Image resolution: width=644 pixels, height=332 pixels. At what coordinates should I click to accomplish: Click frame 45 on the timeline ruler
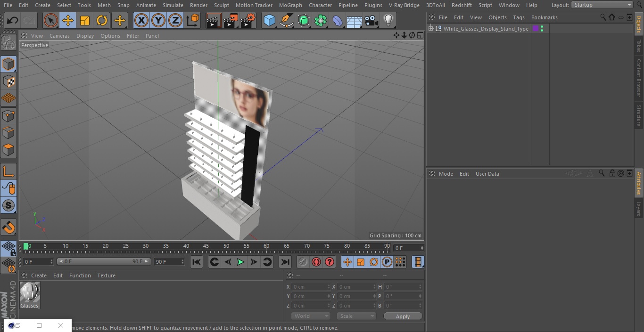(x=206, y=246)
